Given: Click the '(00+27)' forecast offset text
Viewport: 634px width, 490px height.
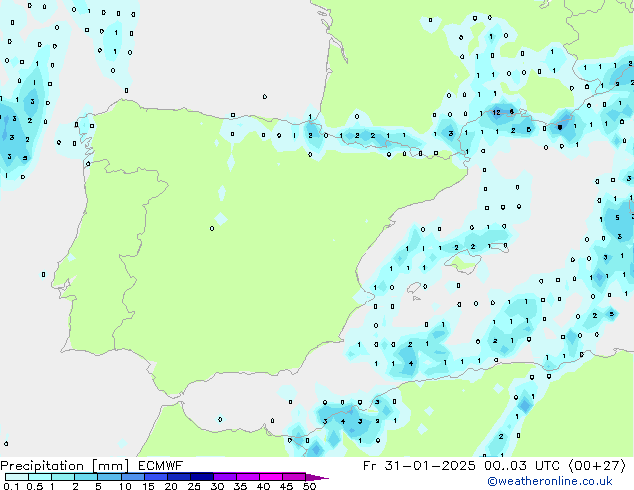Looking at the screenshot, I should pos(597,466).
